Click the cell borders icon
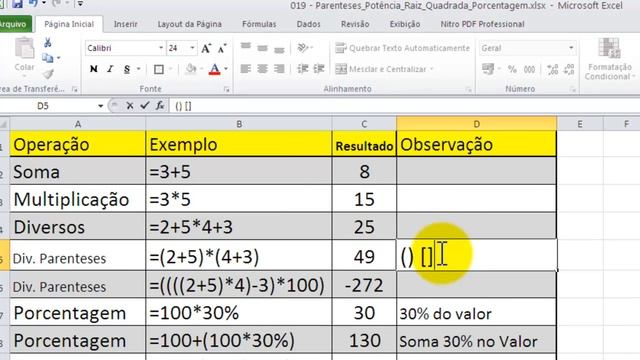Image resolution: width=640 pixels, height=360 pixels. tap(159, 69)
